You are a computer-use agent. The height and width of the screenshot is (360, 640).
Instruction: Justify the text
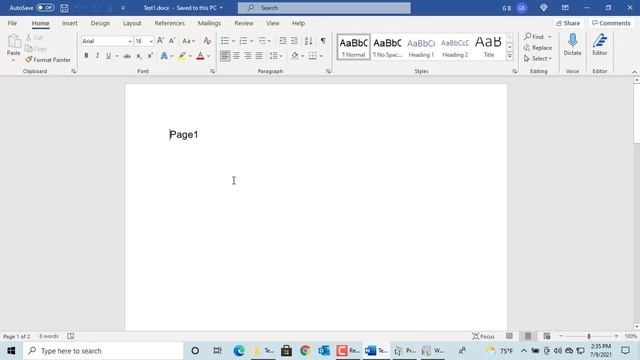point(259,56)
